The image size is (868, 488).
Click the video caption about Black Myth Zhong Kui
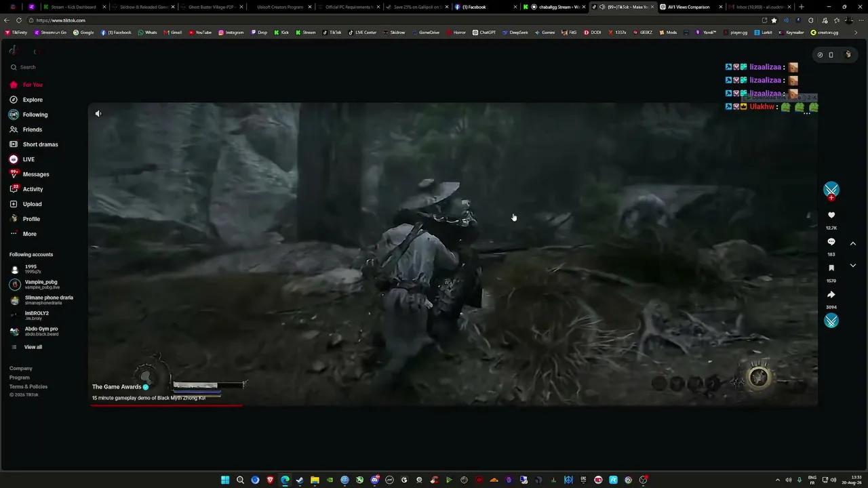coord(149,398)
